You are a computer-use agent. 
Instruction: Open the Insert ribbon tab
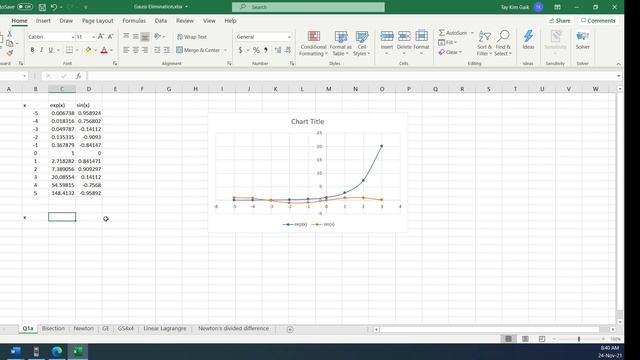click(43, 21)
